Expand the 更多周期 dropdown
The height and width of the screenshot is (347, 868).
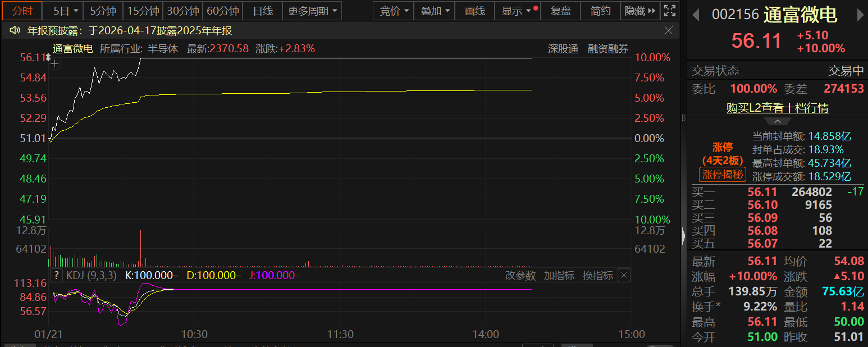313,11
